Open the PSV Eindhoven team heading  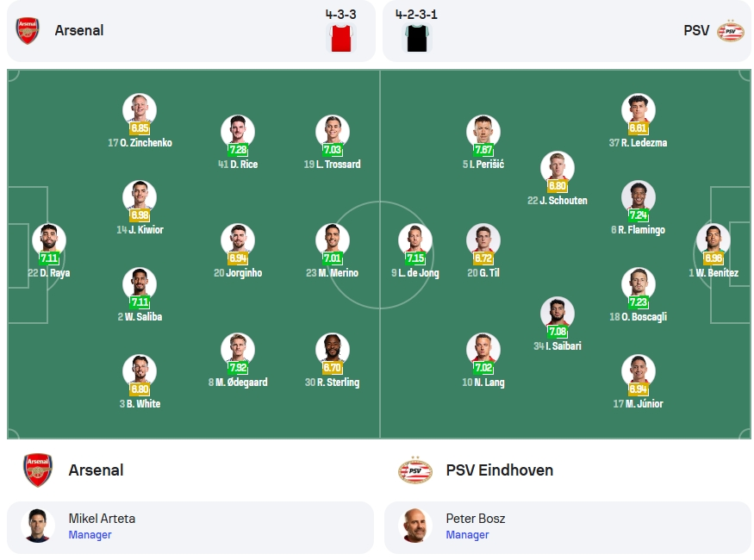499,470
